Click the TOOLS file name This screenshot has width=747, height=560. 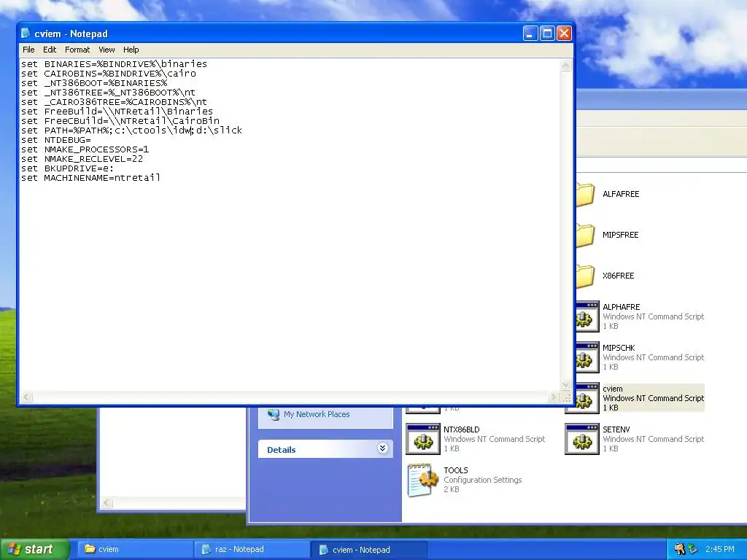point(456,470)
